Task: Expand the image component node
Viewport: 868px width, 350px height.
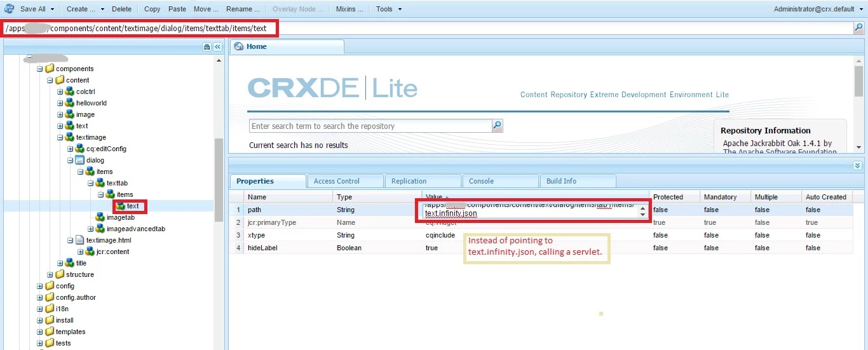Action: [60, 114]
